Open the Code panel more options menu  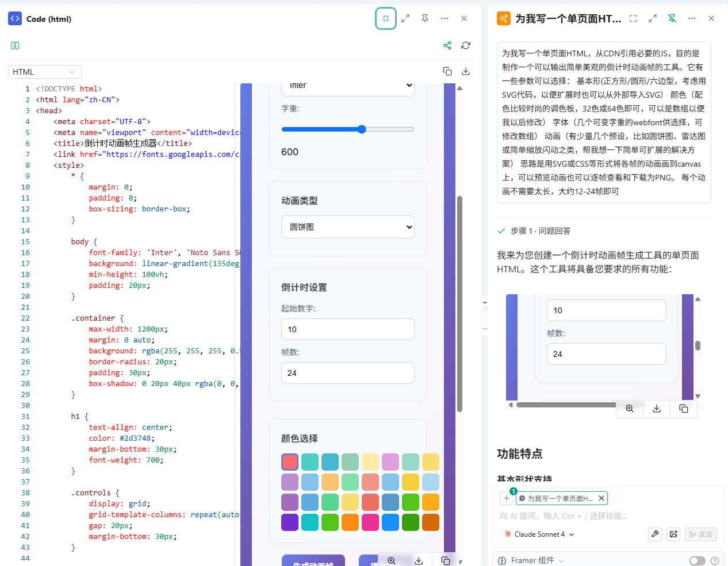445,18
